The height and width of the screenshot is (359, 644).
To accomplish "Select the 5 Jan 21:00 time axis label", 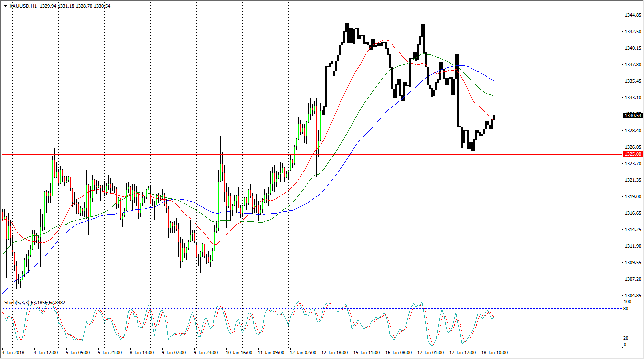I will pos(110,352).
